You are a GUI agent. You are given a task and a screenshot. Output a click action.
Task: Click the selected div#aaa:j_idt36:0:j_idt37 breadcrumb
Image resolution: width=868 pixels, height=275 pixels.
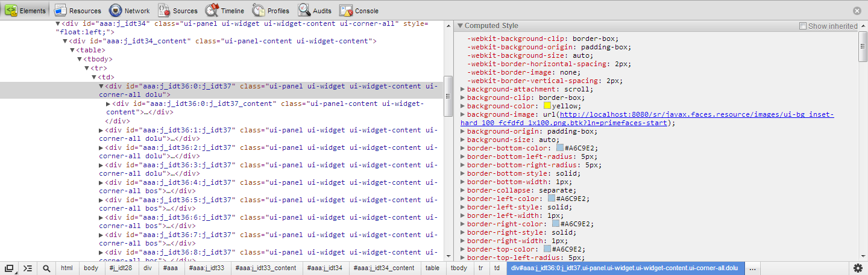click(624, 268)
